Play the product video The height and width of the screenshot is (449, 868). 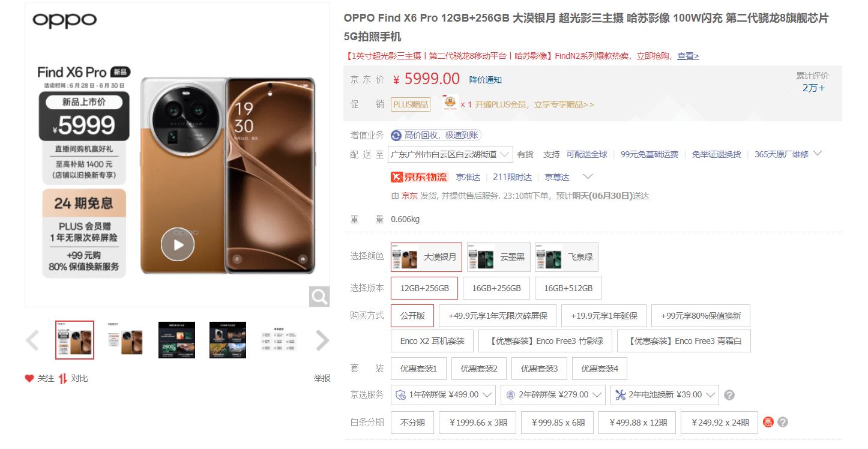tap(178, 244)
